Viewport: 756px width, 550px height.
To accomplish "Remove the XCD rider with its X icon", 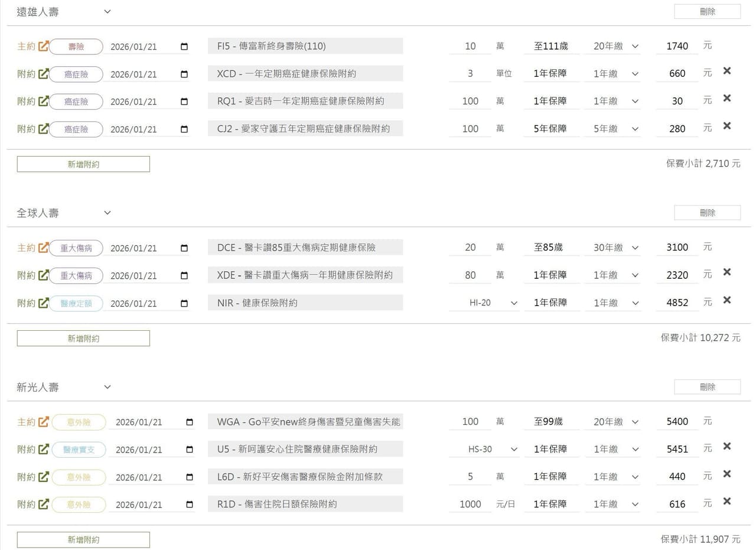I will tap(727, 70).
